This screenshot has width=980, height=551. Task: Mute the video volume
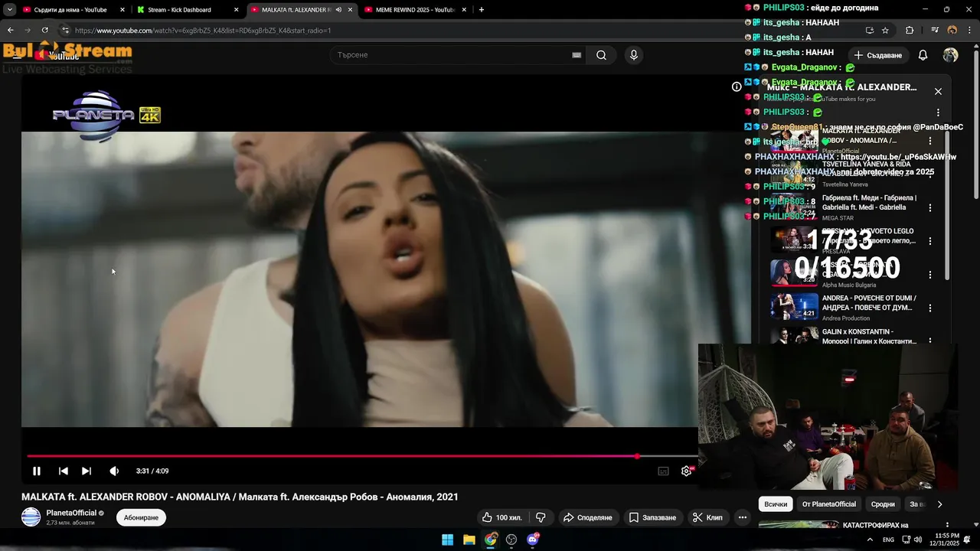coord(114,471)
